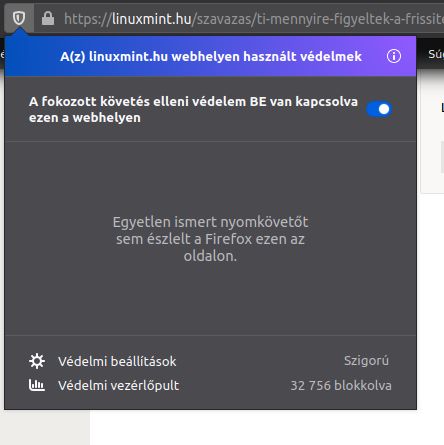Viewport: 444px width, 445px height.
Task: Click the linuxmint.hu address bar URL
Action: pos(253,19)
